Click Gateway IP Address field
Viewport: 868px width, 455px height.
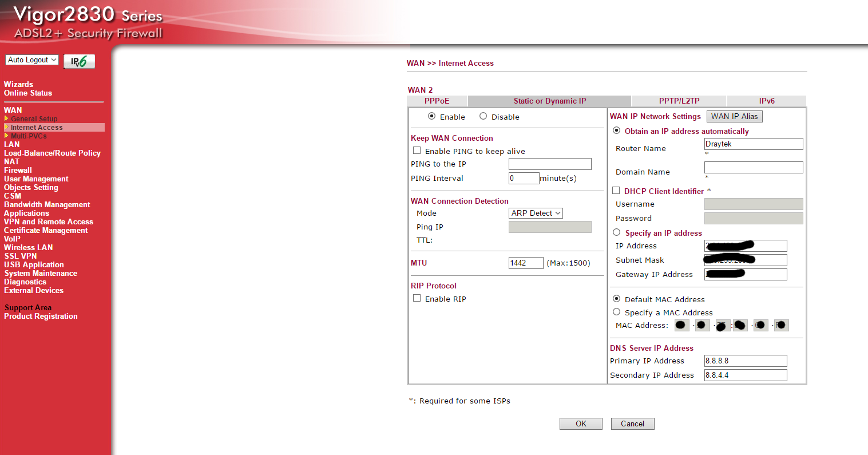tap(746, 275)
